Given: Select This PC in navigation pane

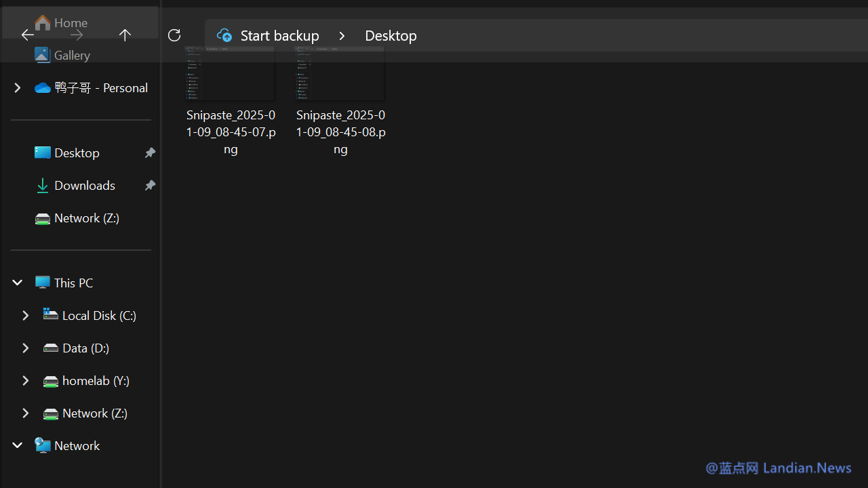Looking at the screenshot, I should (73, 283).
